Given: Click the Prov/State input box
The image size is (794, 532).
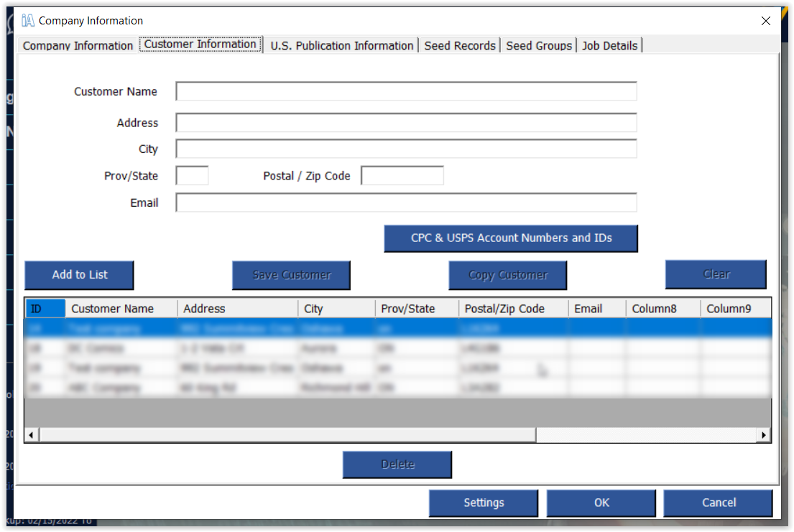Looking at the screenshot, I should click(x=192, y=176).
